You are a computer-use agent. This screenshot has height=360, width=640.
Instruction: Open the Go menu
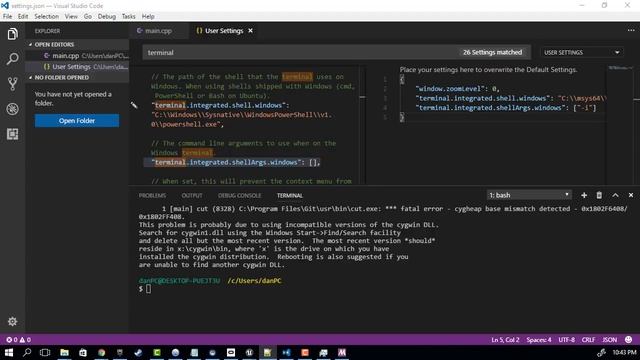click(x=88, y=16)
